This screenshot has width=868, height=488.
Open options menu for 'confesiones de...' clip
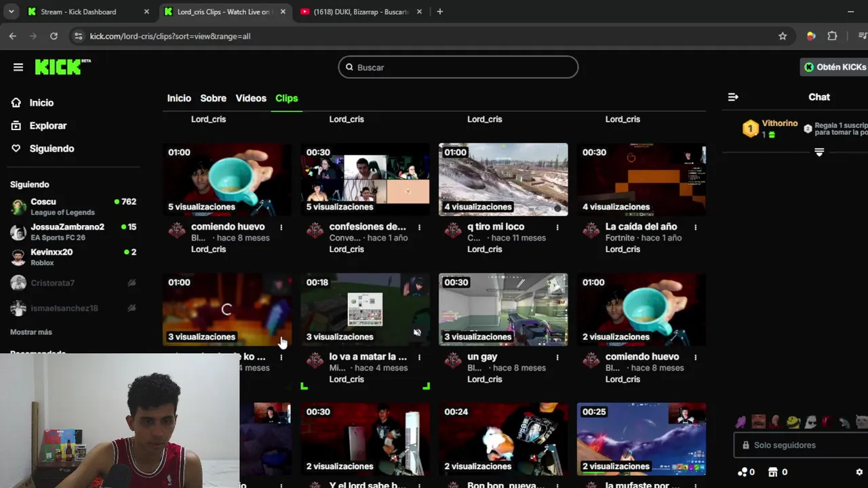click(419, 227)
